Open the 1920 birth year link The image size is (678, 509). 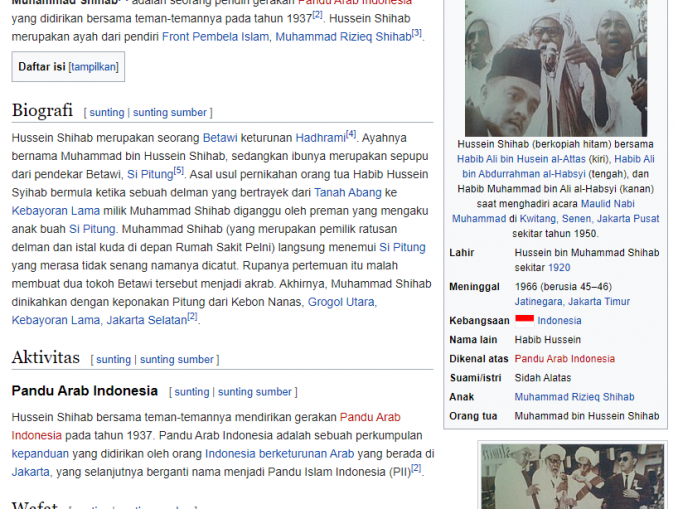point(559,268)
